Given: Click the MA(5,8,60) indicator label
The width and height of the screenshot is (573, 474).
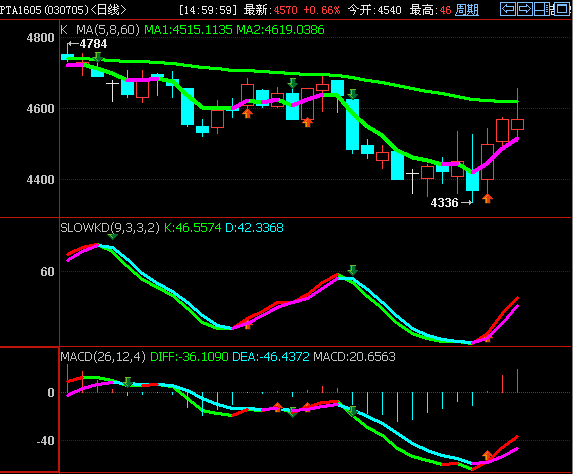Looking at the screenshot, I should (108, 30).
